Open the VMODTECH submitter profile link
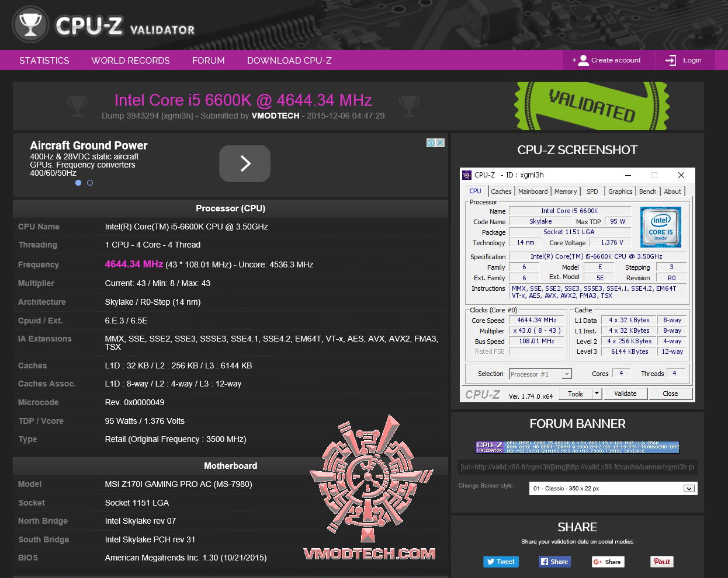728x578 pixels. click(x=275, y=116)
